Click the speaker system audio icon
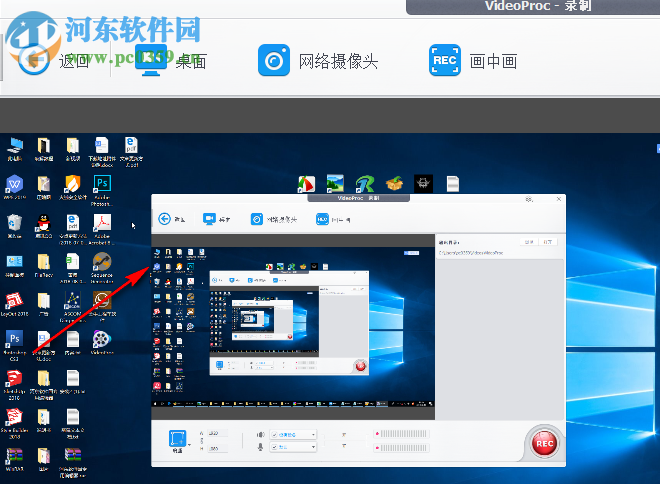This screenshot has height=484, width=660. tap(261, 434)
